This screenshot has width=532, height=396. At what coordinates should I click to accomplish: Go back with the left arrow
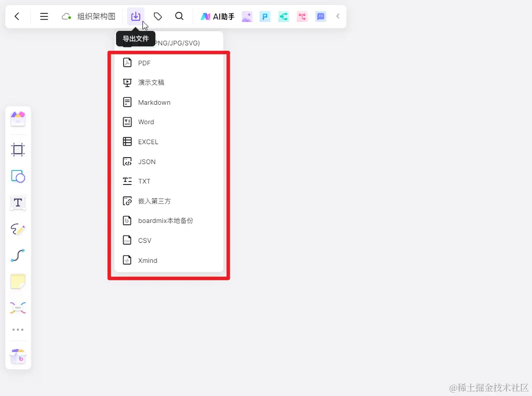click(x=17, y=16)
